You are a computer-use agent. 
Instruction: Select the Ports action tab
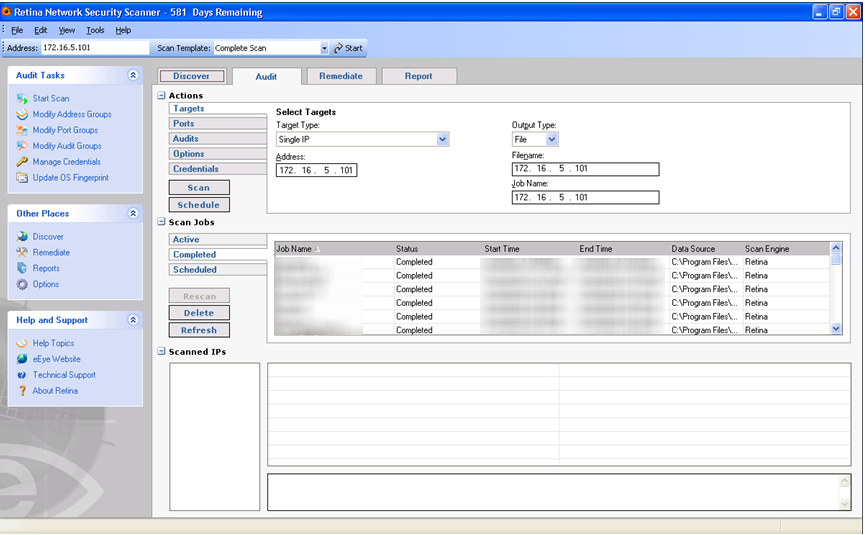[x=218, y=124]
